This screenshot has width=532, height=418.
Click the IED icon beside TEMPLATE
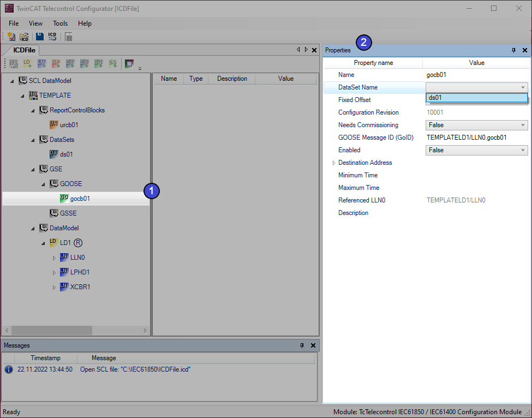point(33,95)
